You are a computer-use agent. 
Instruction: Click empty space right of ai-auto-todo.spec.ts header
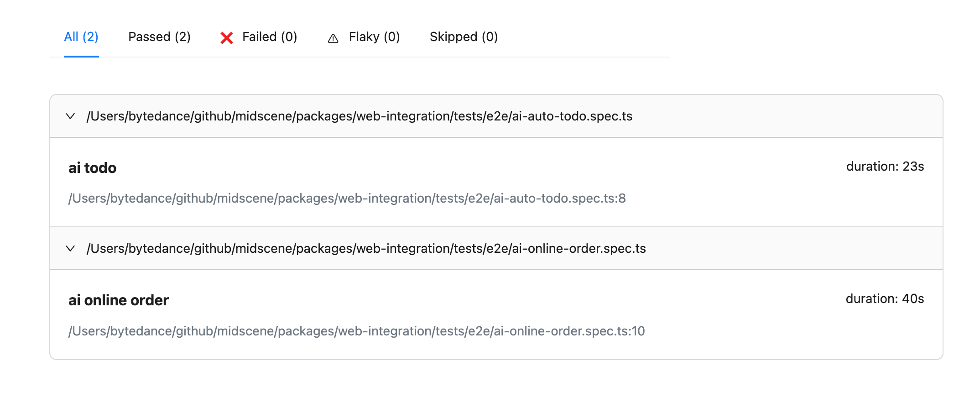click(x=785, y=116)
